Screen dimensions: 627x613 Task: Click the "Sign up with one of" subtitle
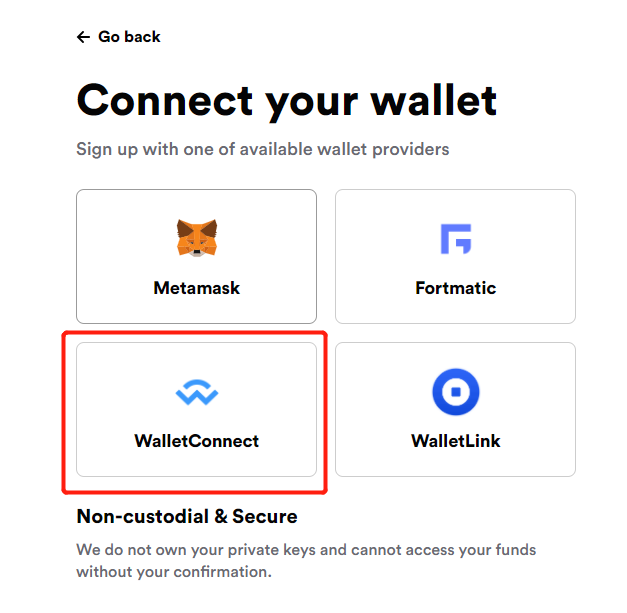click(x=262, y=150)
